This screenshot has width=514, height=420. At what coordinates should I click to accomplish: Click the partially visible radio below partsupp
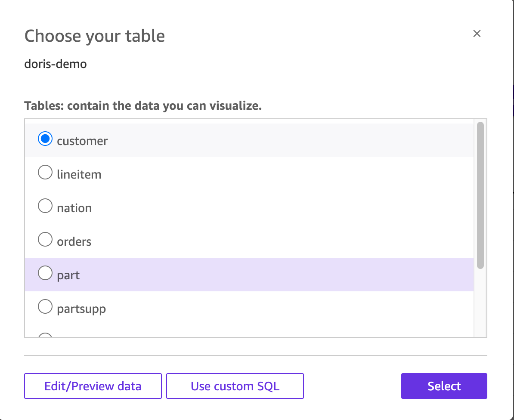pyautogui.click(x=45, y=336)
